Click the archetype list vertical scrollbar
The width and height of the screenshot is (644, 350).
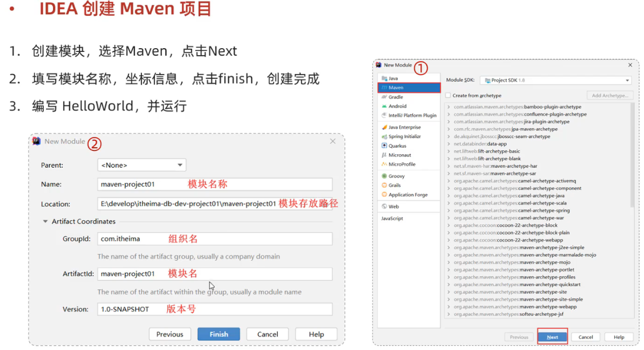click(x=632, y=156)
